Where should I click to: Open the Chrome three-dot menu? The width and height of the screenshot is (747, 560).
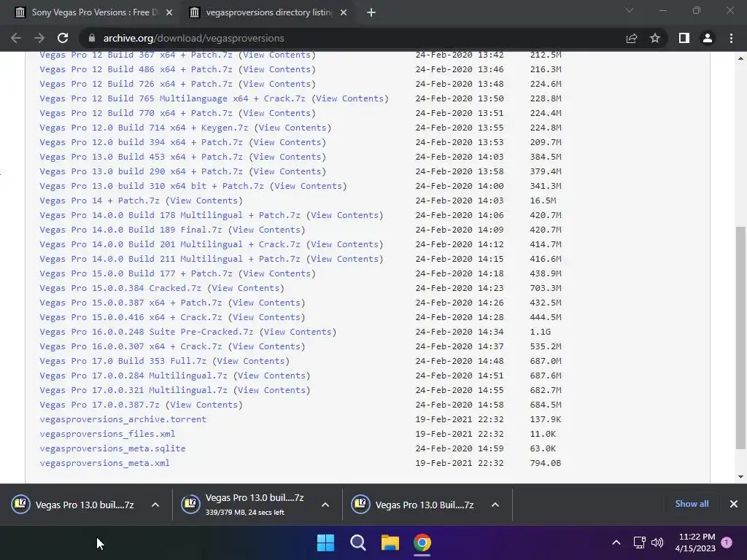(x=731, y=38)
